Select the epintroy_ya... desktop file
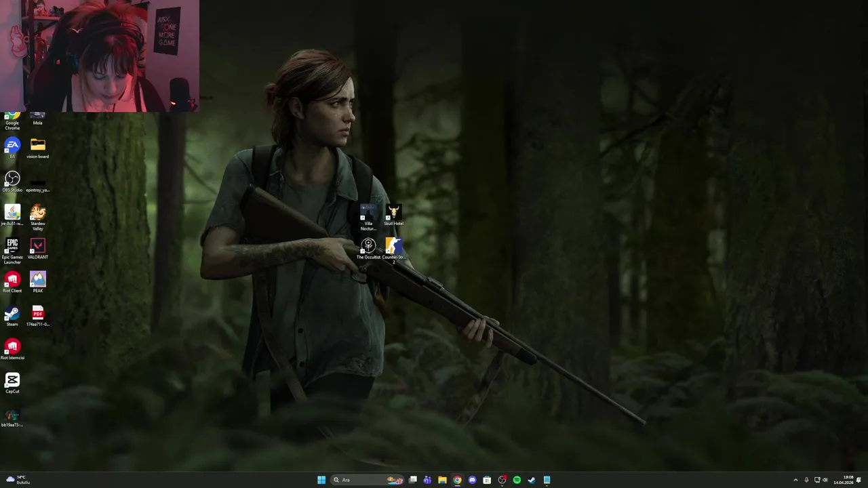The image size is (868, 488). point(37,185)
